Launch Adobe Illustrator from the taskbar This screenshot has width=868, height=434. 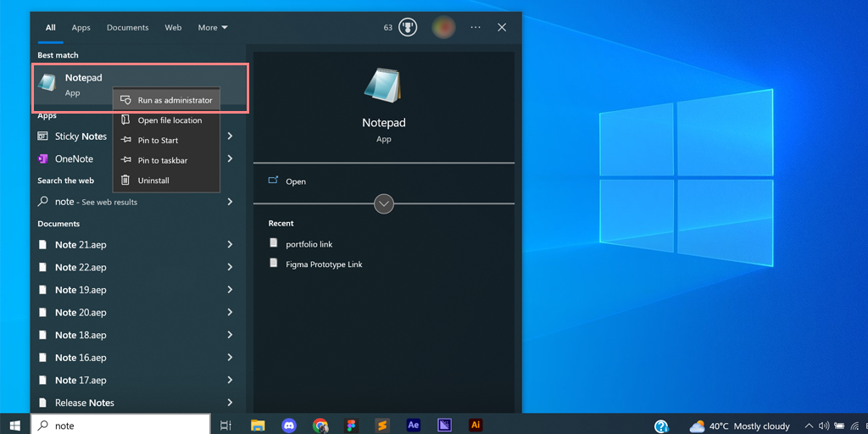pyautogui.click(x=476, y=426)
